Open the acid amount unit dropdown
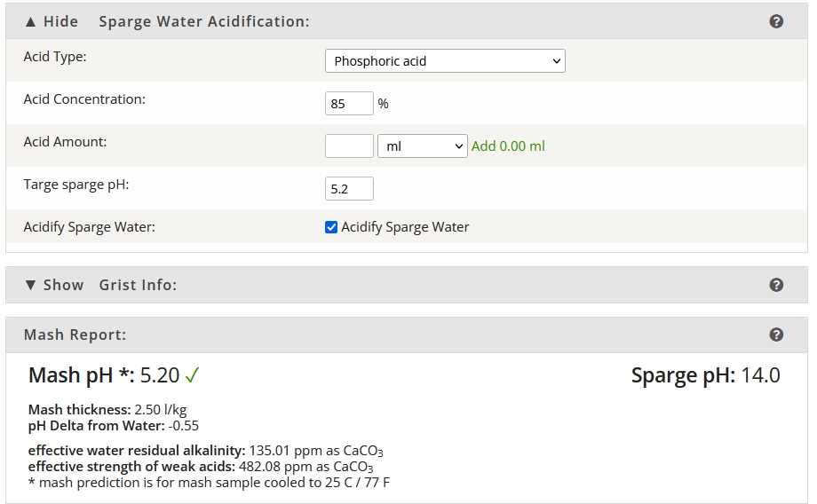The width and height of the screenshot is (817, 504). click(422, 146)
